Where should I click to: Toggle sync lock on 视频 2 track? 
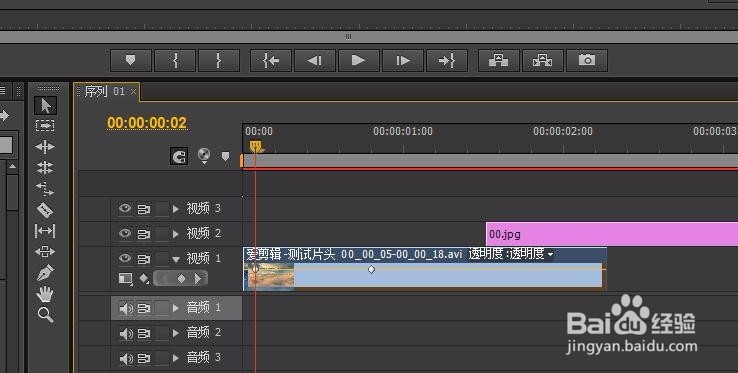tap(144, 234)
